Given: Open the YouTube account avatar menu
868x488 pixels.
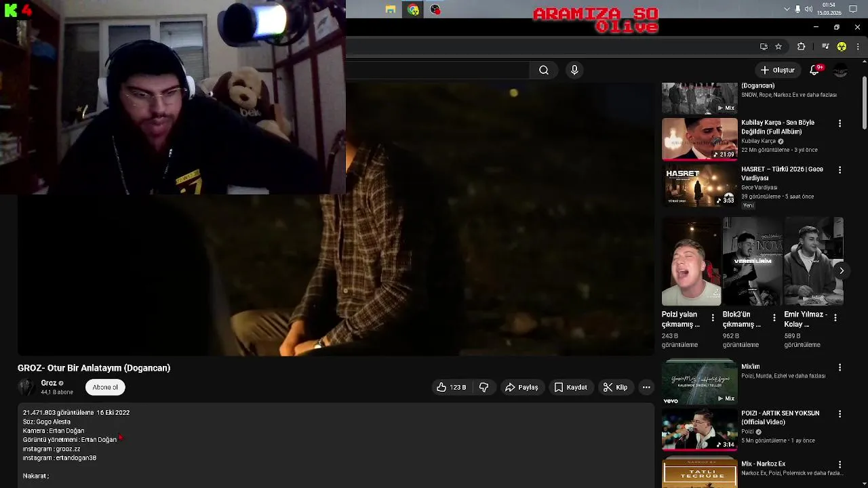Looking at the screenshot, I should (841, 70).
